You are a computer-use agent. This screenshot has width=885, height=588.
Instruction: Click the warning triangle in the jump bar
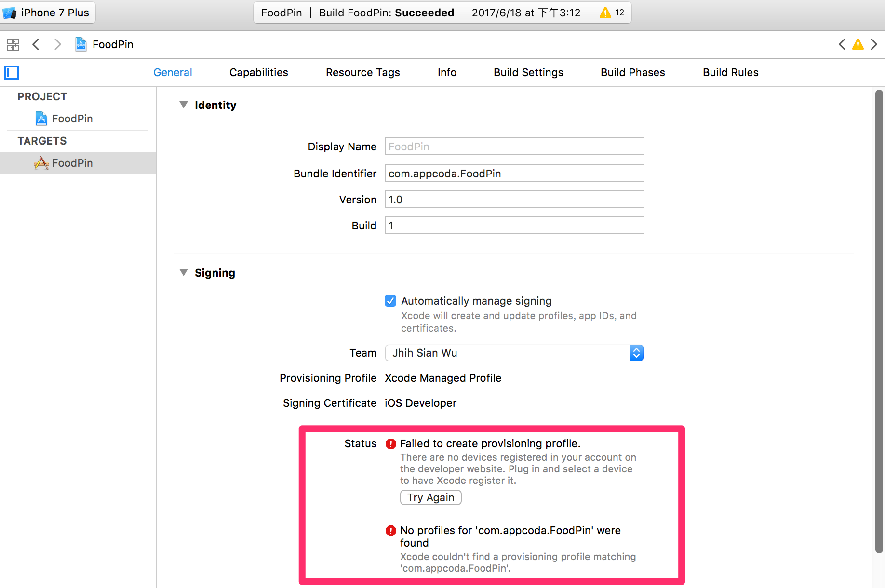tap(858, 45)
